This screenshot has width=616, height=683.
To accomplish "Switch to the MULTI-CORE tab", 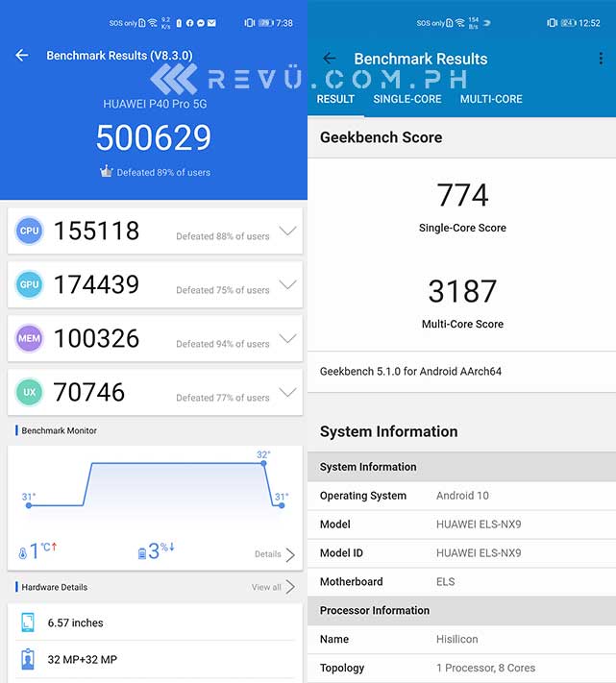I will tap(491, 99).
